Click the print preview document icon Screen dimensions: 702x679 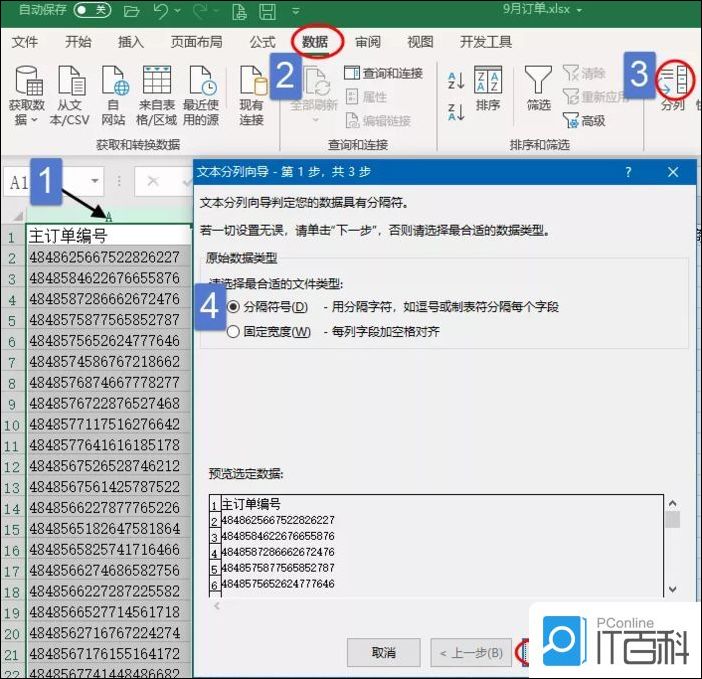pyautogui.click(x=239, y=11)
